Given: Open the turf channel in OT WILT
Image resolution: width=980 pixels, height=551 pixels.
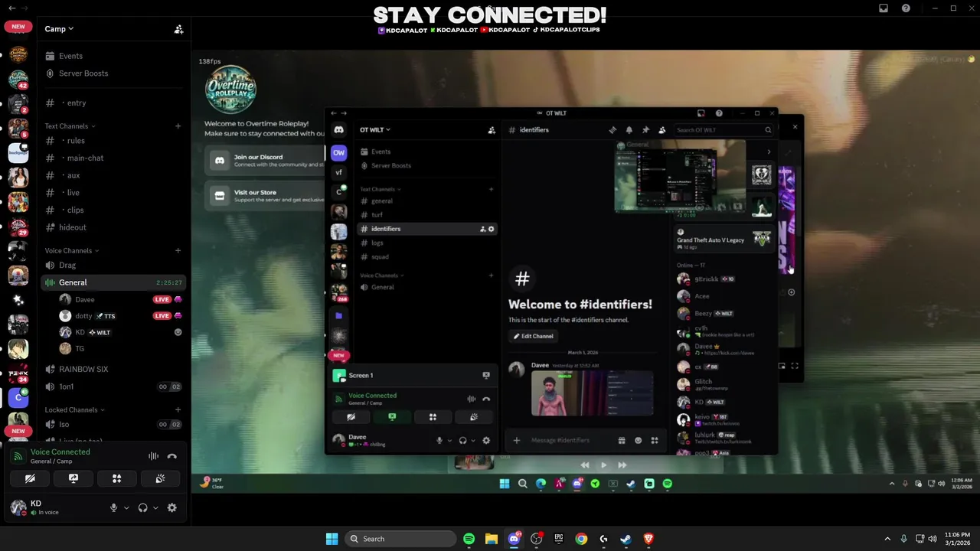Looking at the screenshot, I should [427, 215].
